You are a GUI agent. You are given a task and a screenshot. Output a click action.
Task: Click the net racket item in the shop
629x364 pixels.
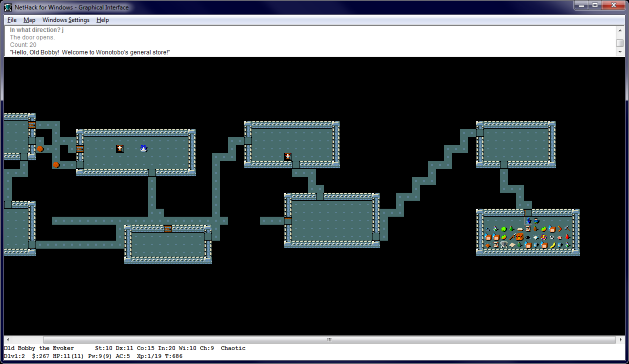click(504, 245)
